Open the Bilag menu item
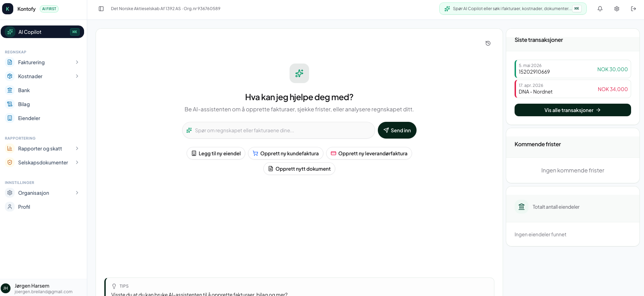The width and height of the screenshot is (644, 296). point(42,104)
